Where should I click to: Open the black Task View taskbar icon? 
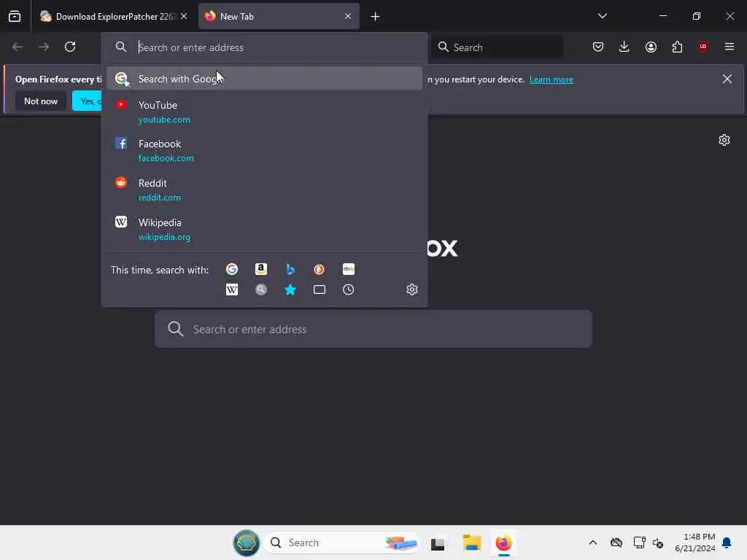[x=438, y=543]
